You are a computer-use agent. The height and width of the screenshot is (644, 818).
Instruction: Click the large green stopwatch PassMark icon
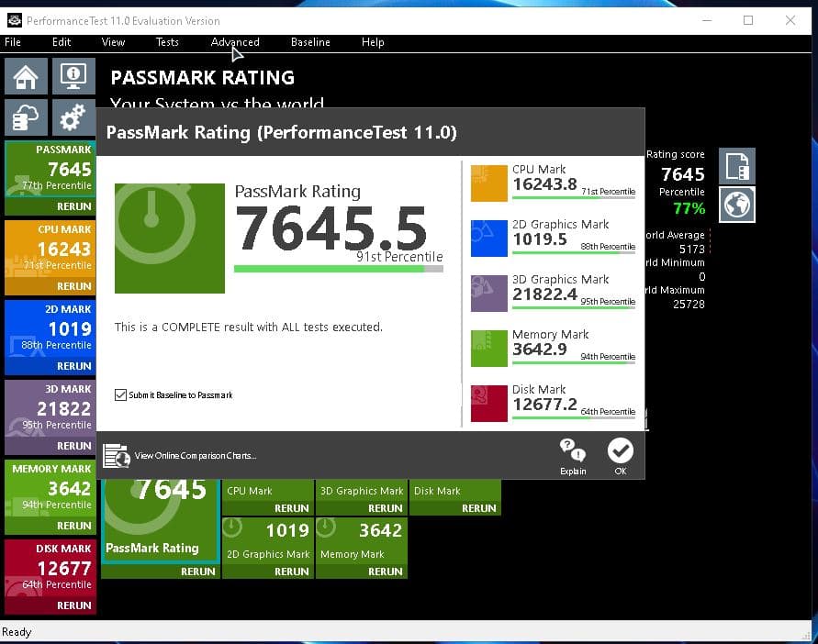(170, 239)
